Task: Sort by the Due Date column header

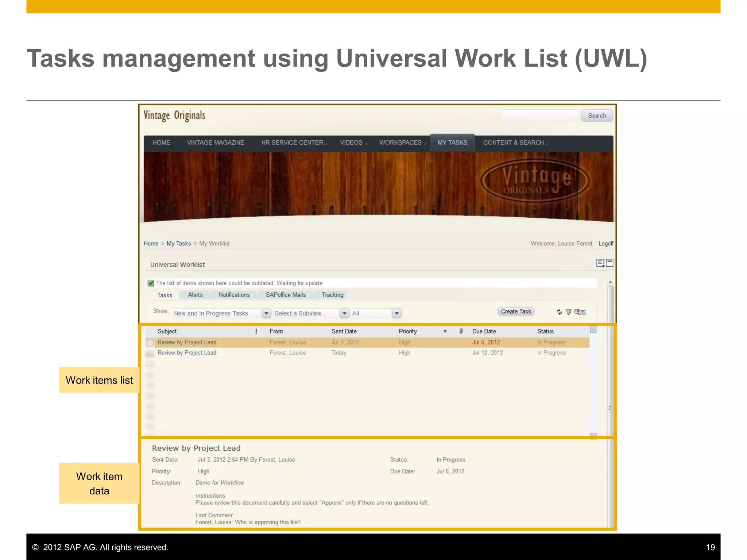Action: pos(484,331)
